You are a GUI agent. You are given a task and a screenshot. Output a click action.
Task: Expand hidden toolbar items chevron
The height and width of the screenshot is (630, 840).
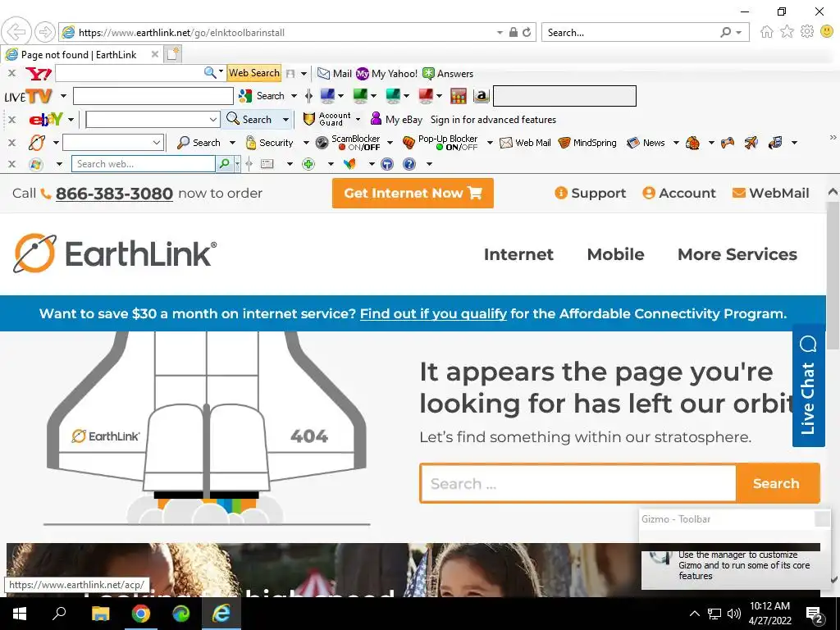pyautogui.click(x=833, y=138)
